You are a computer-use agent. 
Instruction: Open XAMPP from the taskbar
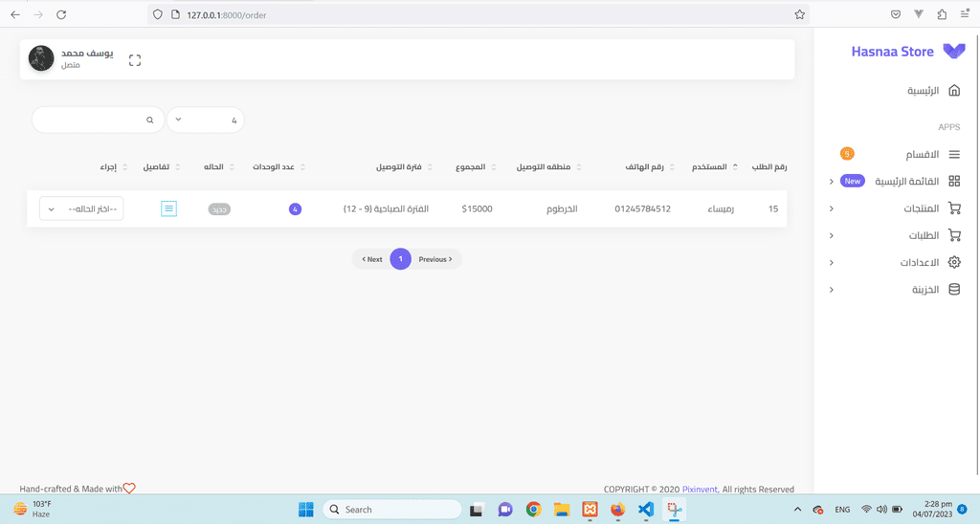pos(590,510)
